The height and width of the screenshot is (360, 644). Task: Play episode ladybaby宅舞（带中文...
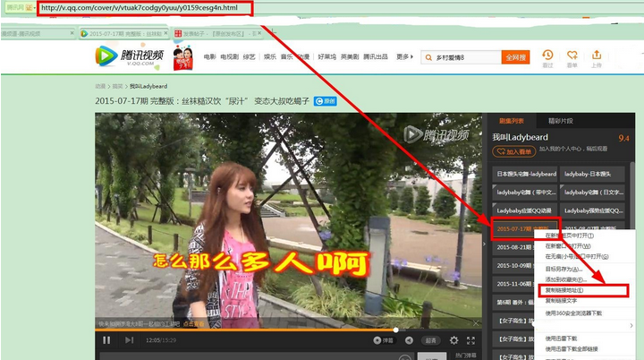point(524,193)
